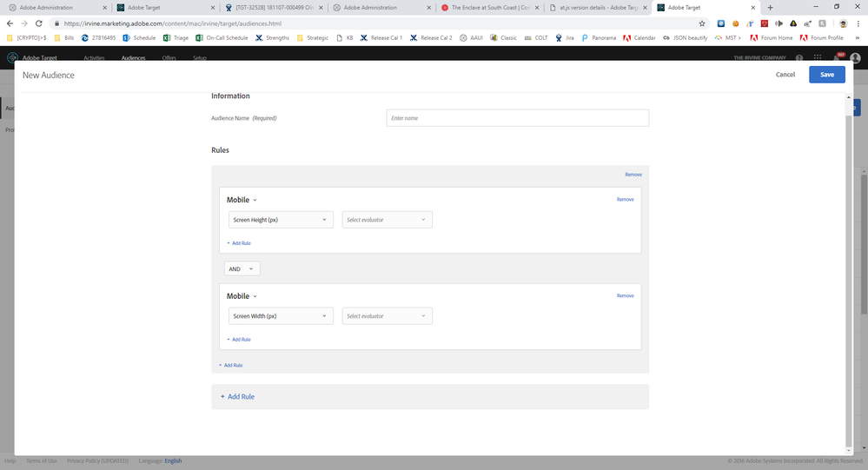Image resolution: width=868 pixels, height=470 pixels.
Task: Bookmark page with the star icon
Action: [702, 23]
